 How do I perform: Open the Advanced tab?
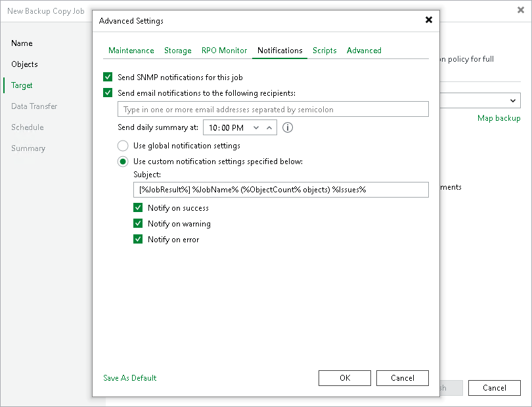[x=364, y=51]
